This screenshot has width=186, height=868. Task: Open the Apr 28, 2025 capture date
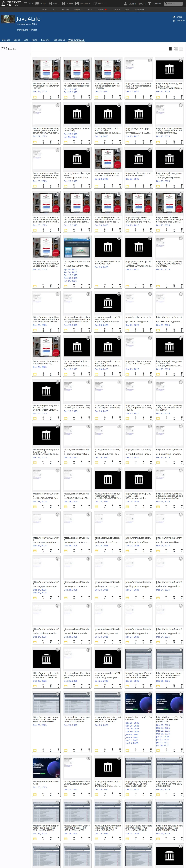coord(71,270)
